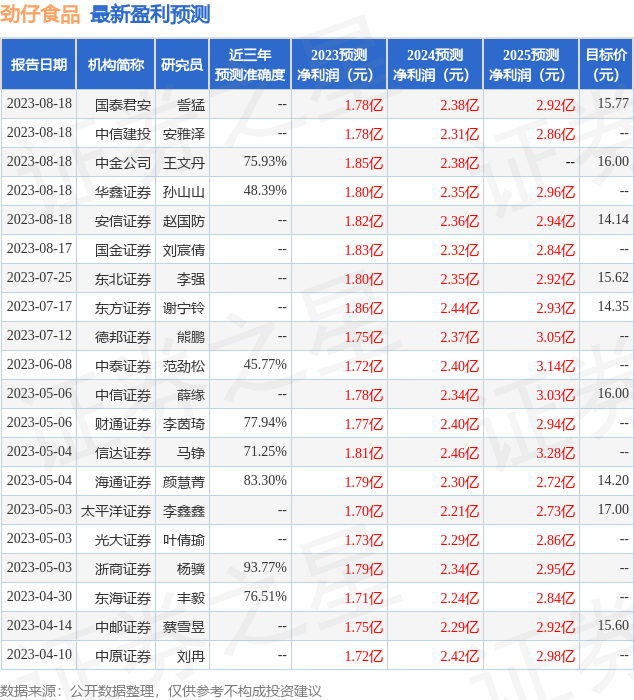The height and width of the screenshot is (700, 634).
Task: Click the date 2023-08-17
Action: pyautogui.click(x=39, y=248)
